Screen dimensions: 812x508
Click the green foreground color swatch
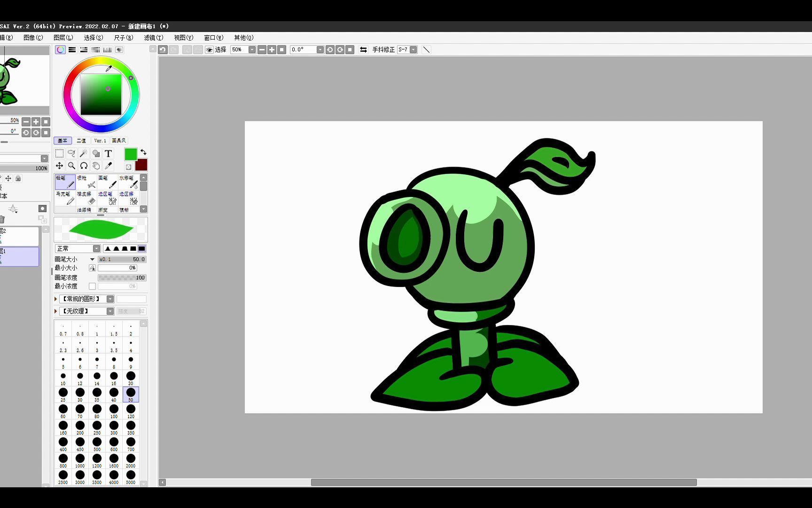click(131, 154)
